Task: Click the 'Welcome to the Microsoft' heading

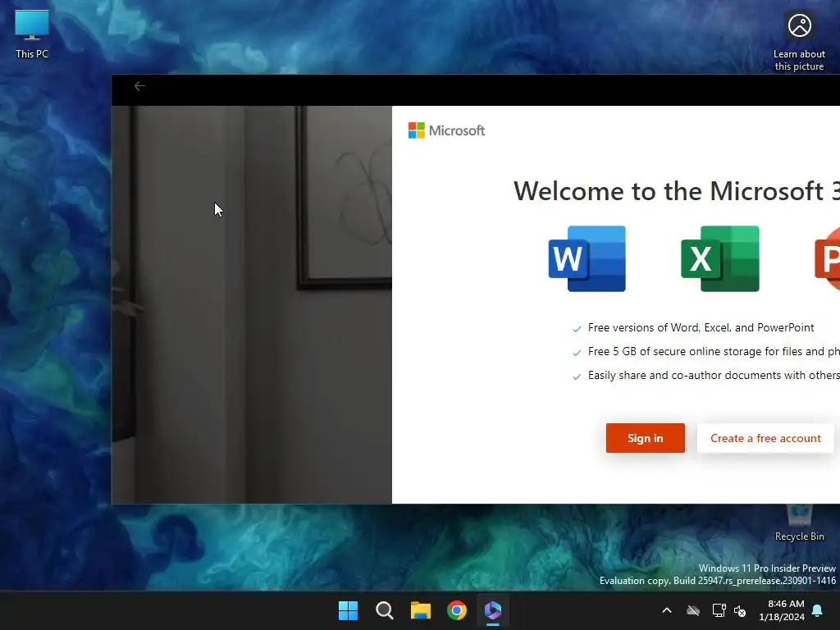Action: click(677, 190)
